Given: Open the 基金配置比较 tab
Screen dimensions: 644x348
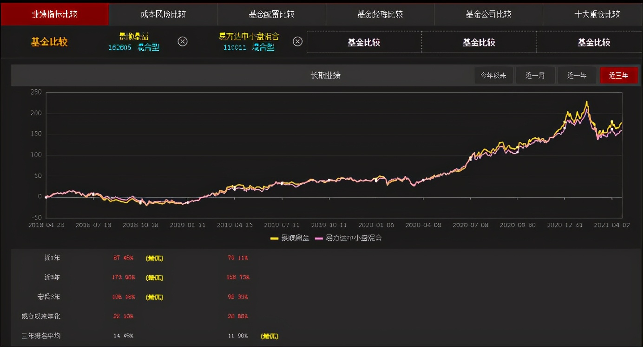Looking at the screenshot, I should pos(271,14).
